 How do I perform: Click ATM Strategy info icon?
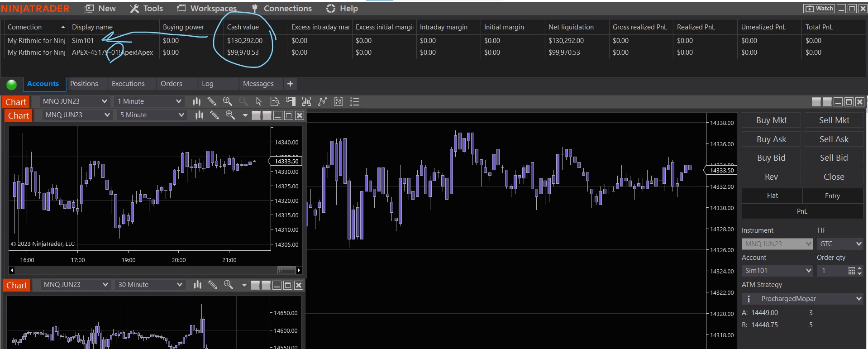[749, 299]
